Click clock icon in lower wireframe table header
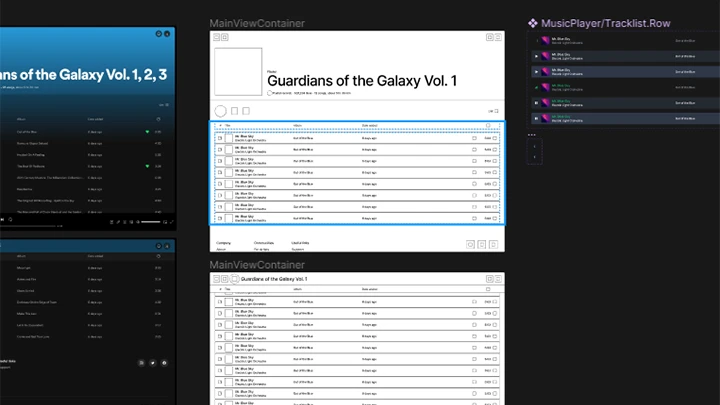 pyautogui.click(x=488, y=289)
